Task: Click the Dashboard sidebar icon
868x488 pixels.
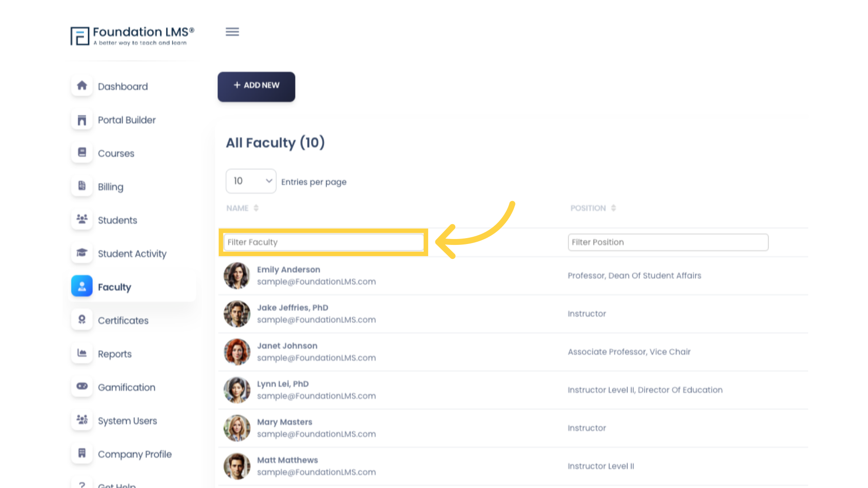Action: (82, 85)
